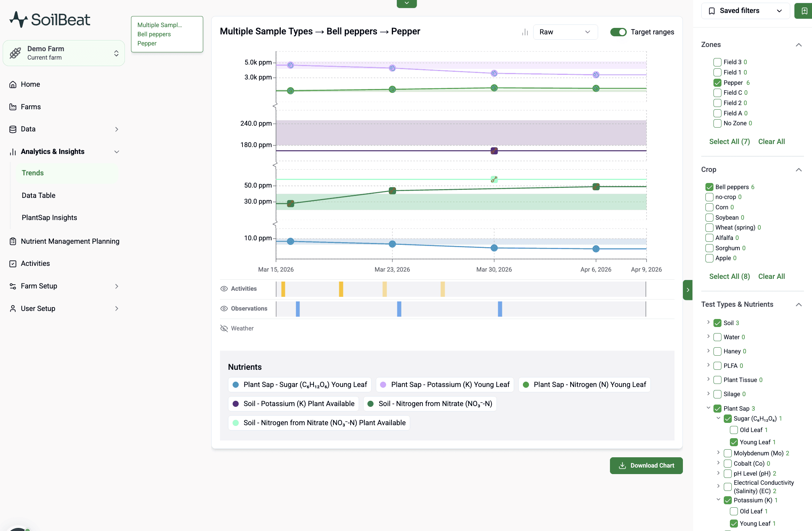This screenshot has width=812, height=531.
Task: Hide the Observations track with its eye toggle
Action: tap(224, 308)
